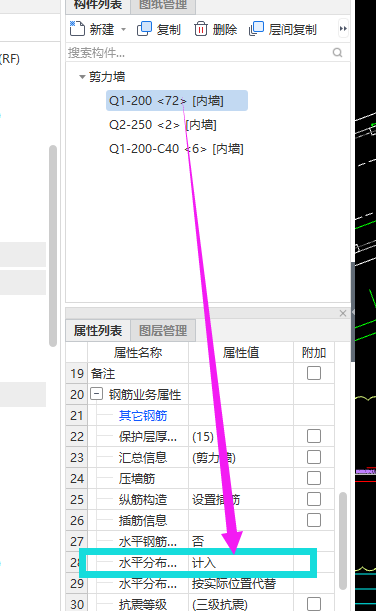
Task: Switch to the 图层管理 tab
Action: [163, 331]
